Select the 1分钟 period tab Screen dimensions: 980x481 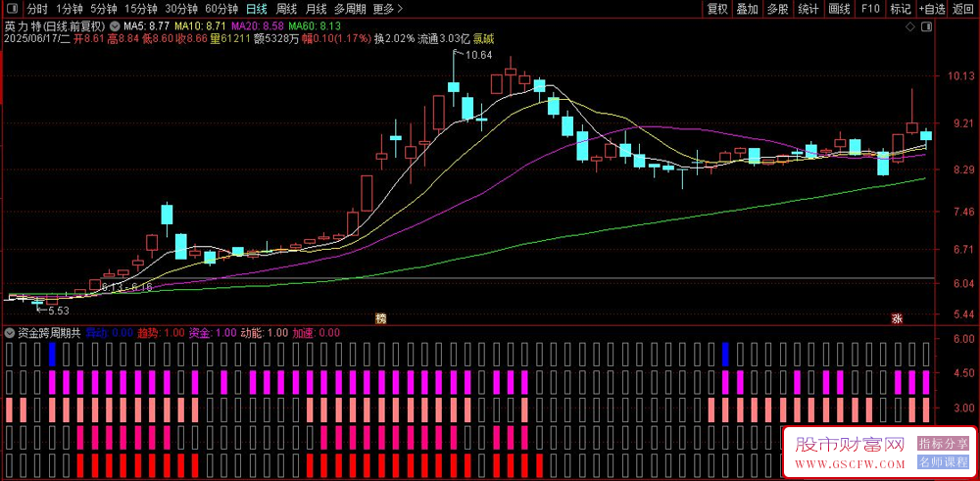click(x=70, y=9)
